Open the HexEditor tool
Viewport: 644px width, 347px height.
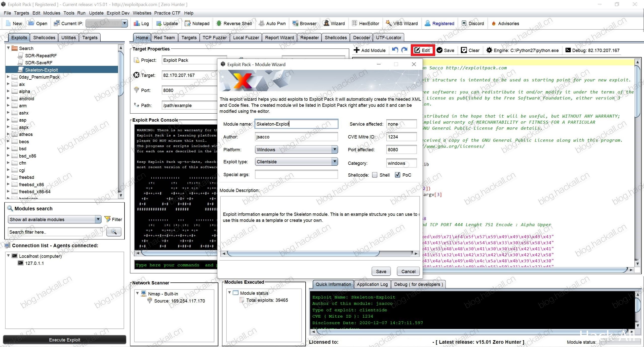tap(366, 23)
